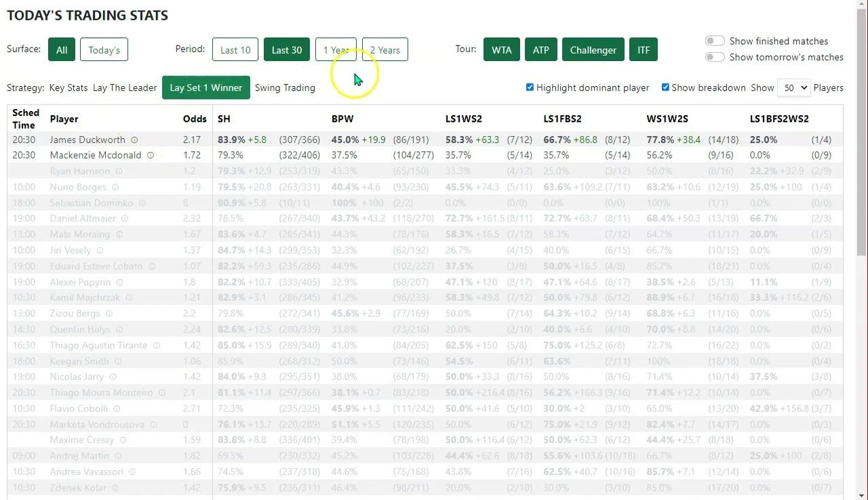Open info icon beside Thiago Agustin Tirante

[x=156, y=346]
